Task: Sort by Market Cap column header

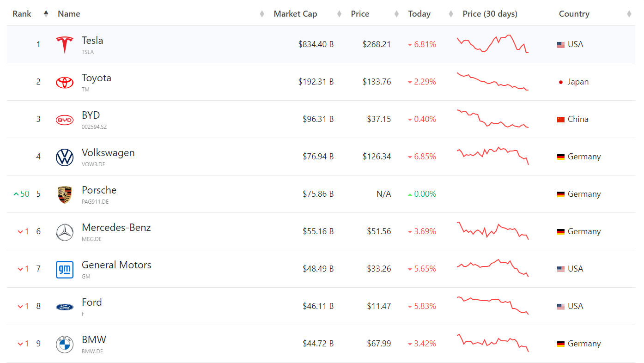Action: coord(296,14)
